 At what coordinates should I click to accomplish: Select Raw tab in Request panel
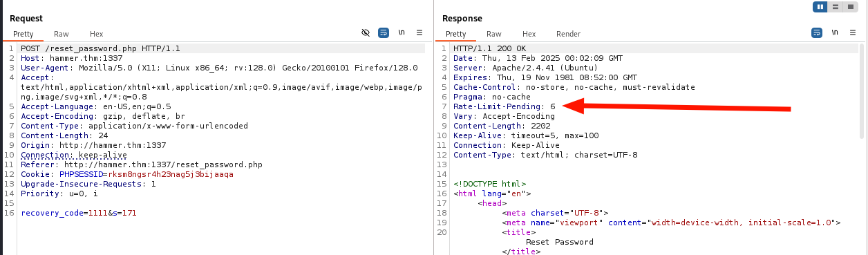click(x=62, y=34)
